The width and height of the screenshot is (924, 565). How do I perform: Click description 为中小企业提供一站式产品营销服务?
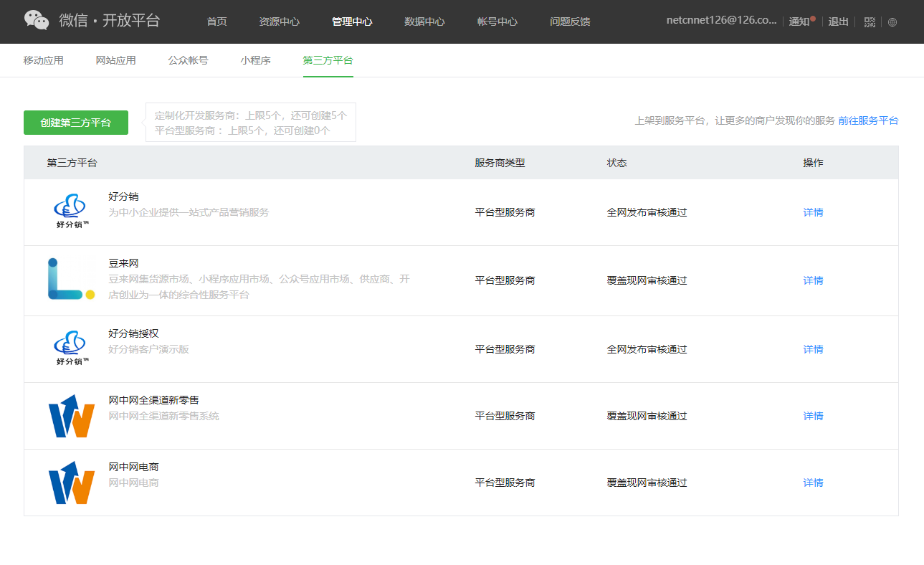(189, 212)
